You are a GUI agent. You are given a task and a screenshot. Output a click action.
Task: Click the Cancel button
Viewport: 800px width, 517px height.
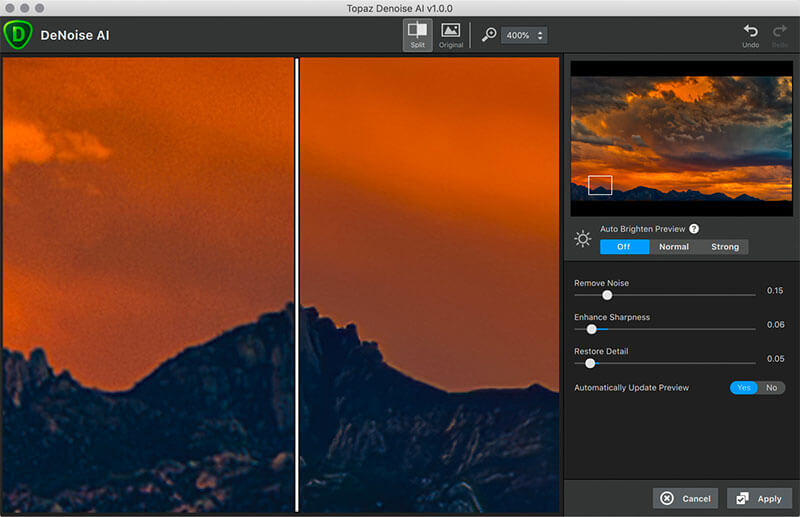click(x=685, y=498)
